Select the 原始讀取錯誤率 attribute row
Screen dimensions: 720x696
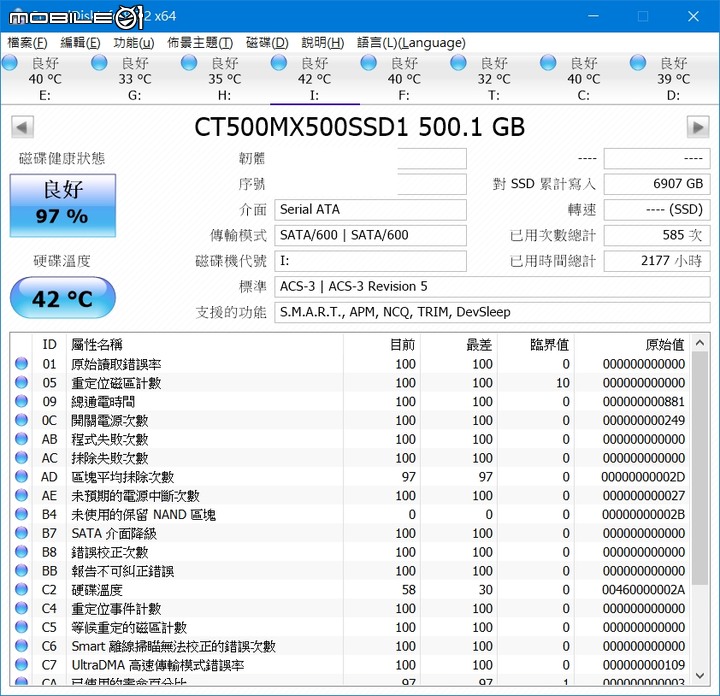tap(350, 364)
